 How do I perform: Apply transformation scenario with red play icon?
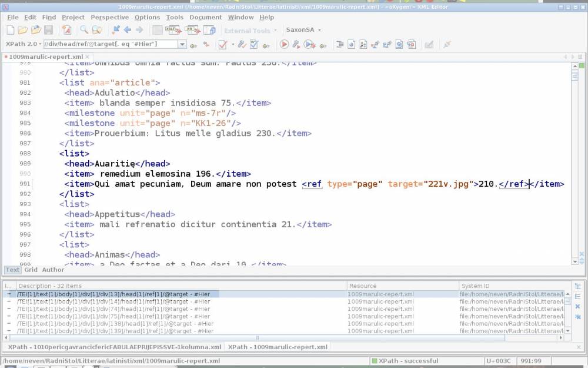tap(284, 44)
